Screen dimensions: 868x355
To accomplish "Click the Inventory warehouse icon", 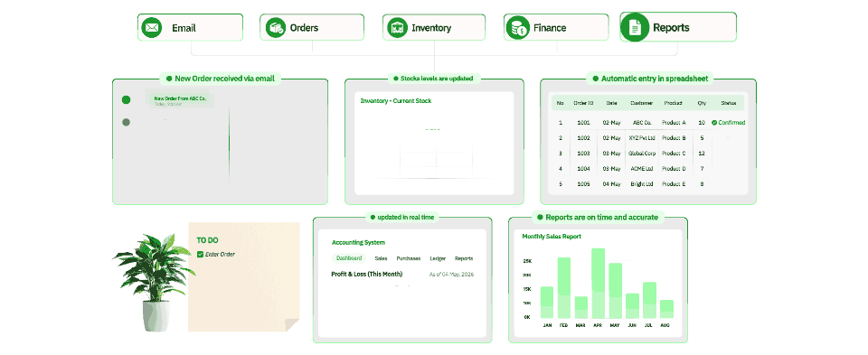I will coord(397,28).
